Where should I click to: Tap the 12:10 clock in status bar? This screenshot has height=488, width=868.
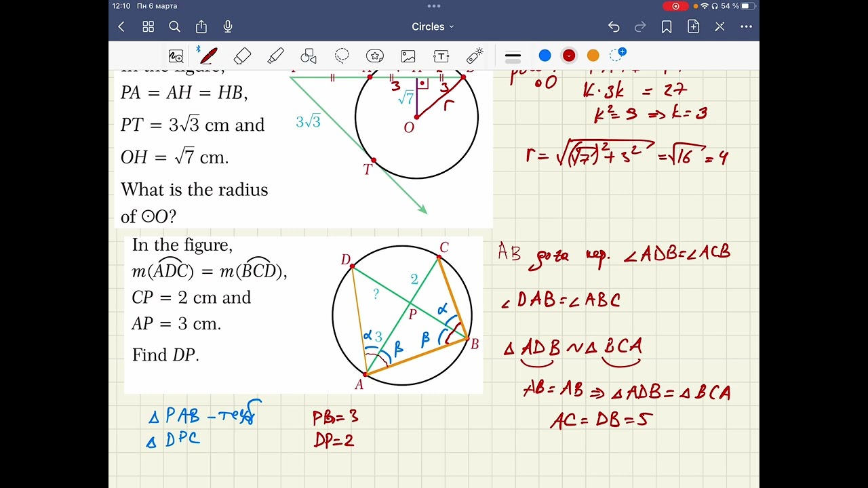[x=121, y=6]
